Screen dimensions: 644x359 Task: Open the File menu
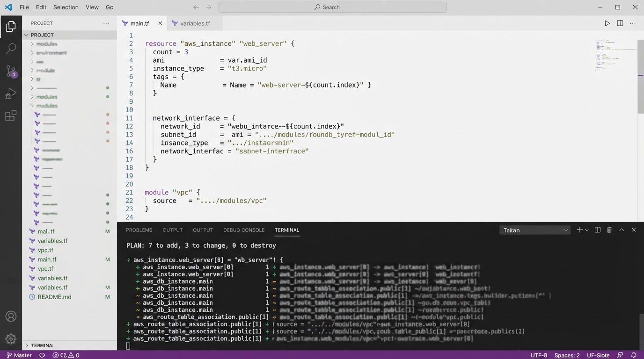point(24,7)
